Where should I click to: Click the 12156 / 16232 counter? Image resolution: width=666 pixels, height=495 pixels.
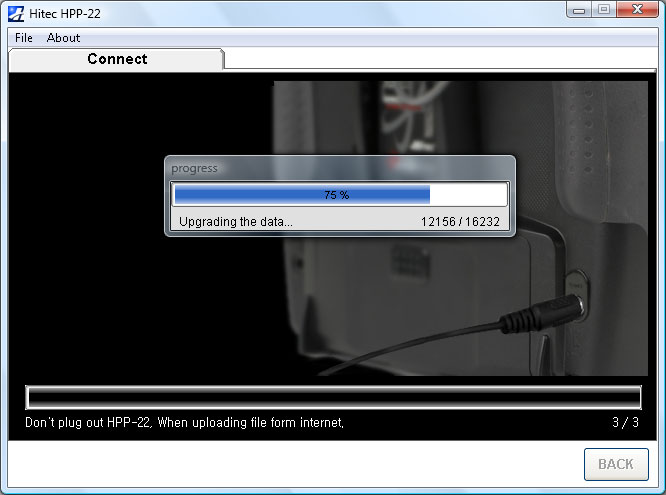pyautogui.click(x=460, y=221)
